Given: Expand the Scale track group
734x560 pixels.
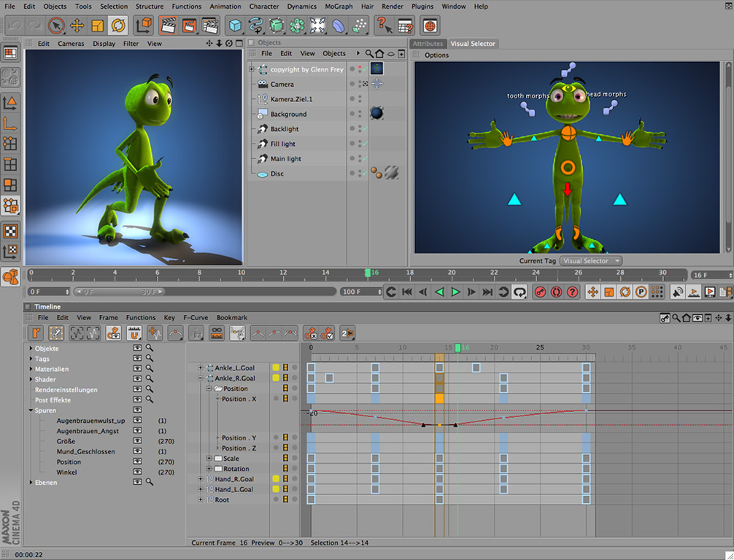Looking at the screenshot, I should [210, 459].
